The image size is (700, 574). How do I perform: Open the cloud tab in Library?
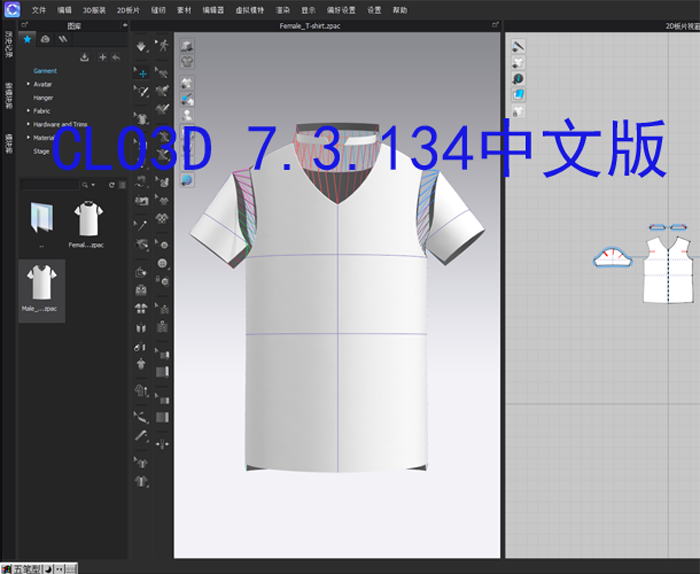click(45, 39)
